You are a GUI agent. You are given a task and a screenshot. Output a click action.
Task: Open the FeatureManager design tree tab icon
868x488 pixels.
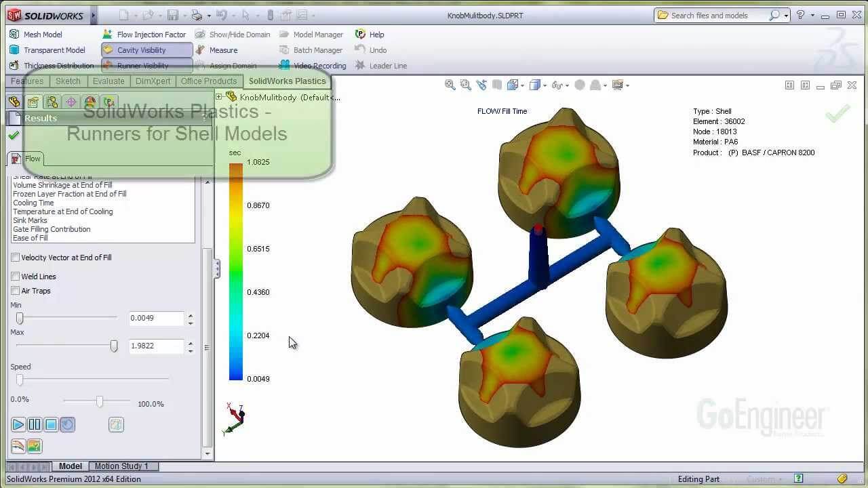click(14, 102)
